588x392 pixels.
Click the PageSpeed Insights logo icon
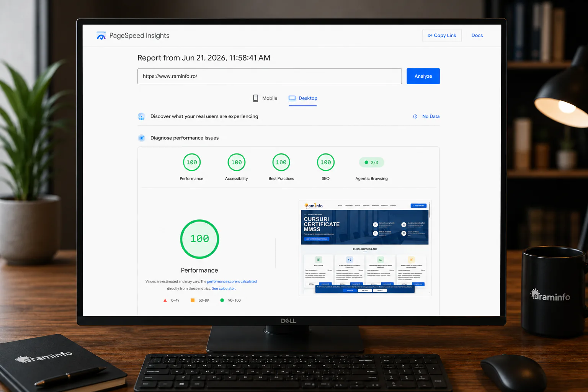101,36
